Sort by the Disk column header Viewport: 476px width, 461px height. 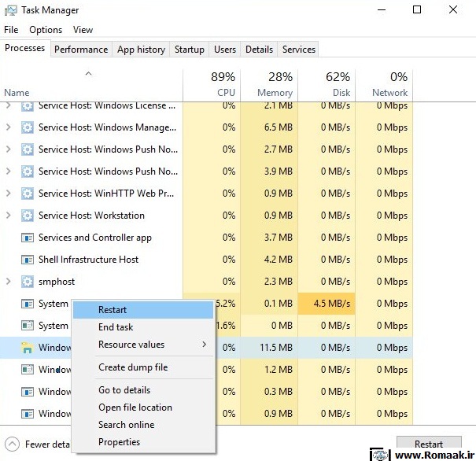327,85
